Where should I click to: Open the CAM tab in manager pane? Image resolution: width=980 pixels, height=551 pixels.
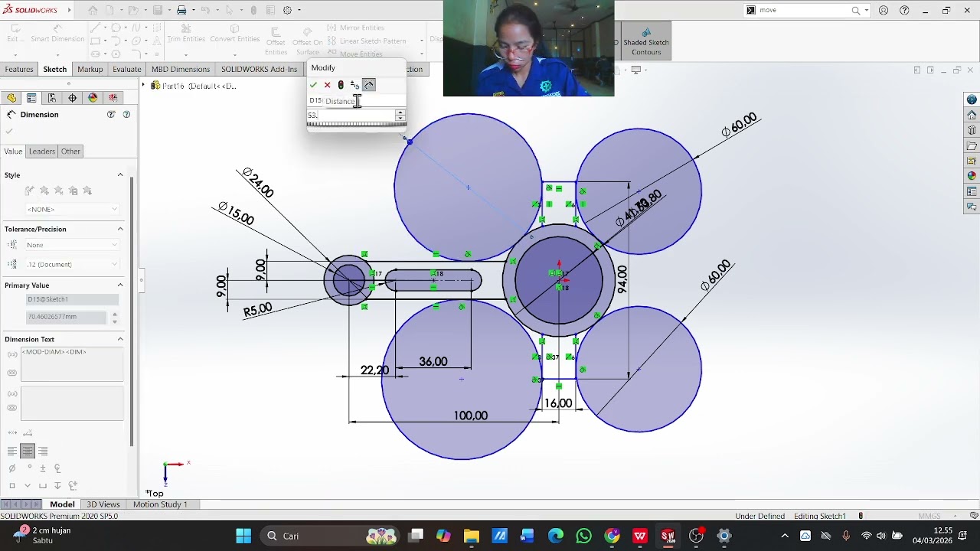(113, 98)
